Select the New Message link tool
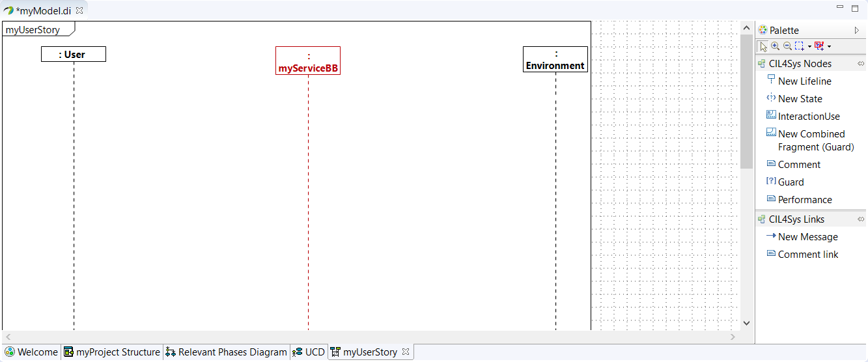This screenshot has height=362, width=868. 802,237
